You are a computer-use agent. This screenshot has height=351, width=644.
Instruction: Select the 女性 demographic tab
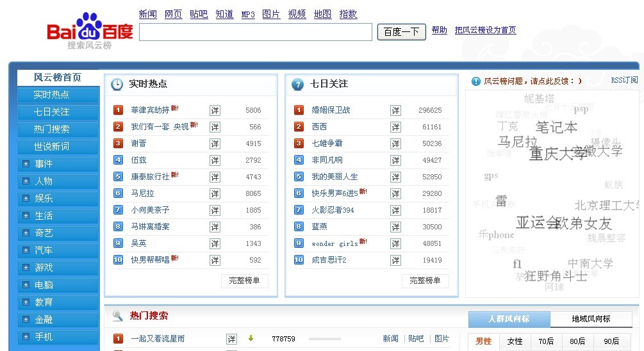tap(515, 341)
